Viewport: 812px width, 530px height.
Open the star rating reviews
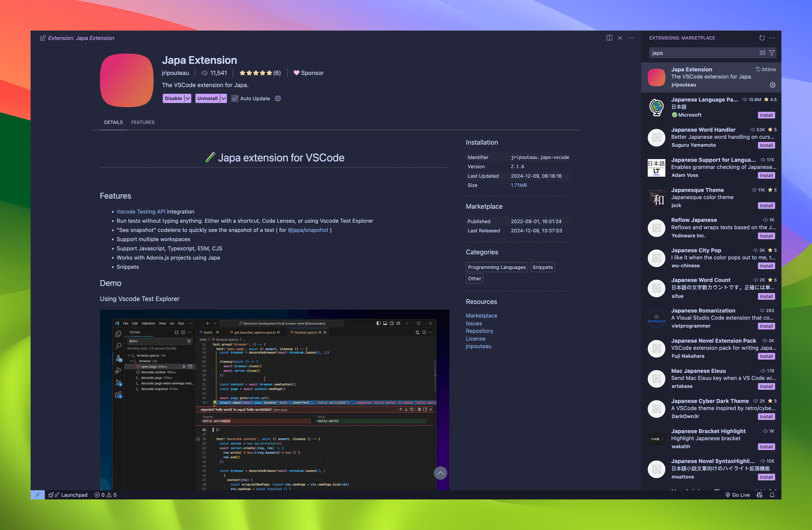tap(260, 73)
